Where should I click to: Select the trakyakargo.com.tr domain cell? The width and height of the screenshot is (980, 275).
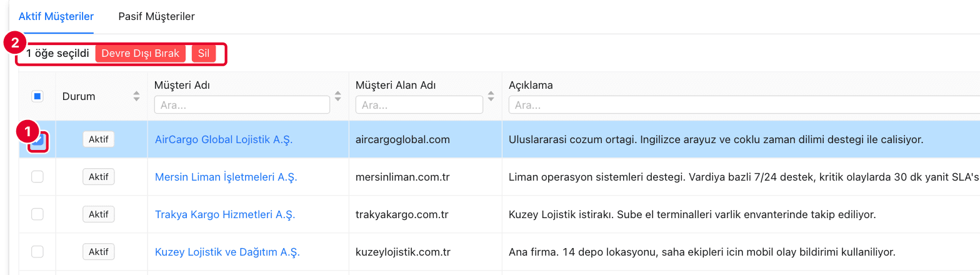[x=403, y=214]
